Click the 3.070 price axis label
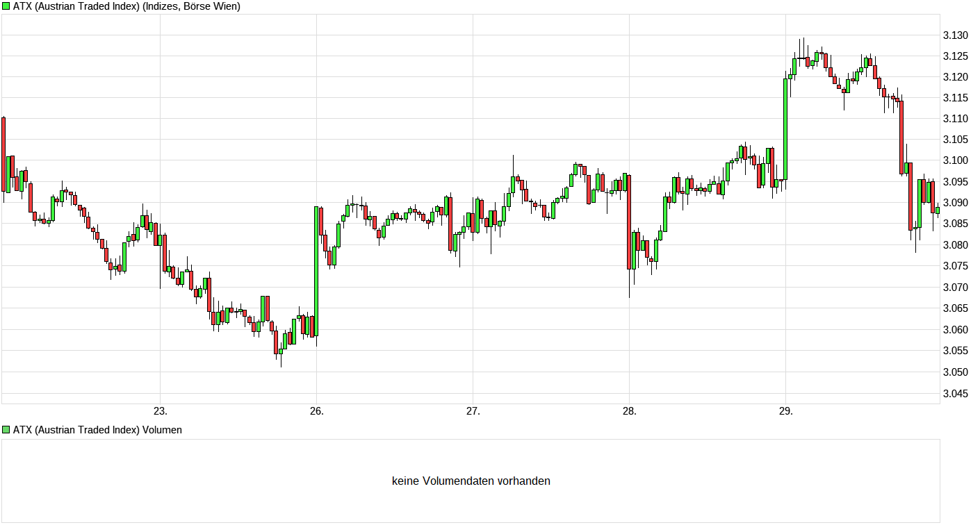Viewport: 980px width, 532px height. click(x=956, y=288)
